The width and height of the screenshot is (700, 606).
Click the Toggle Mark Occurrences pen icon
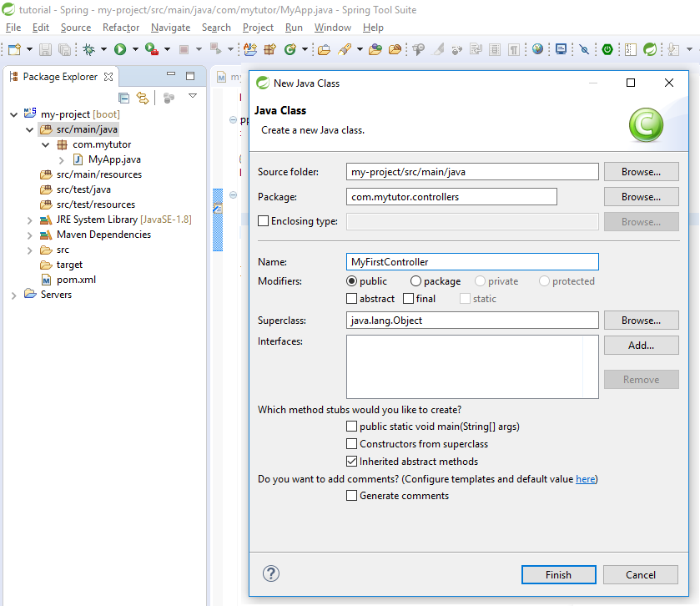coord(439,49)
